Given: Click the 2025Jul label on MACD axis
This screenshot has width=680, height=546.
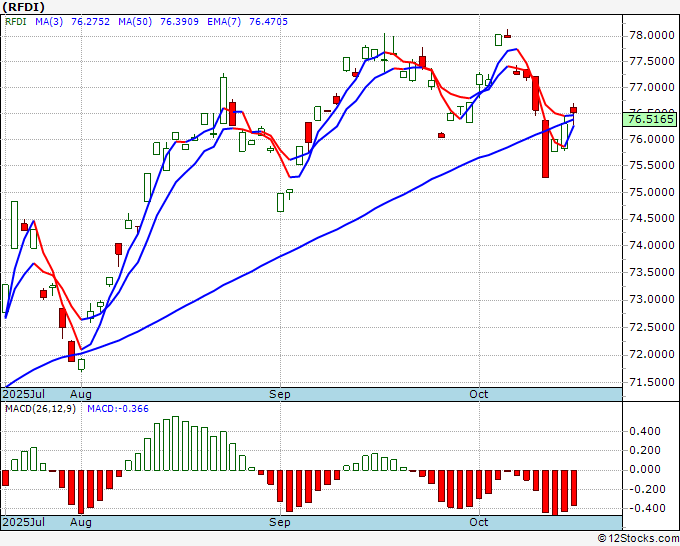Looking at the screenshot, I should 24,522.
